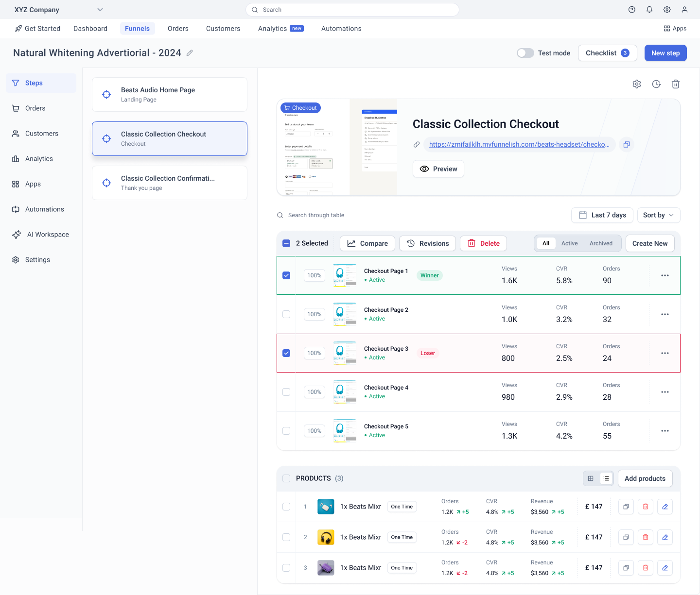Open Last 7 days date range picker
The image size is (700, 595).
point(602,215)
